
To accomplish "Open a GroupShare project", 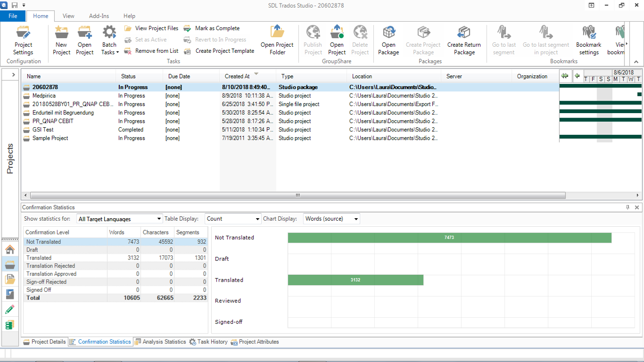I will coord(337,40).
